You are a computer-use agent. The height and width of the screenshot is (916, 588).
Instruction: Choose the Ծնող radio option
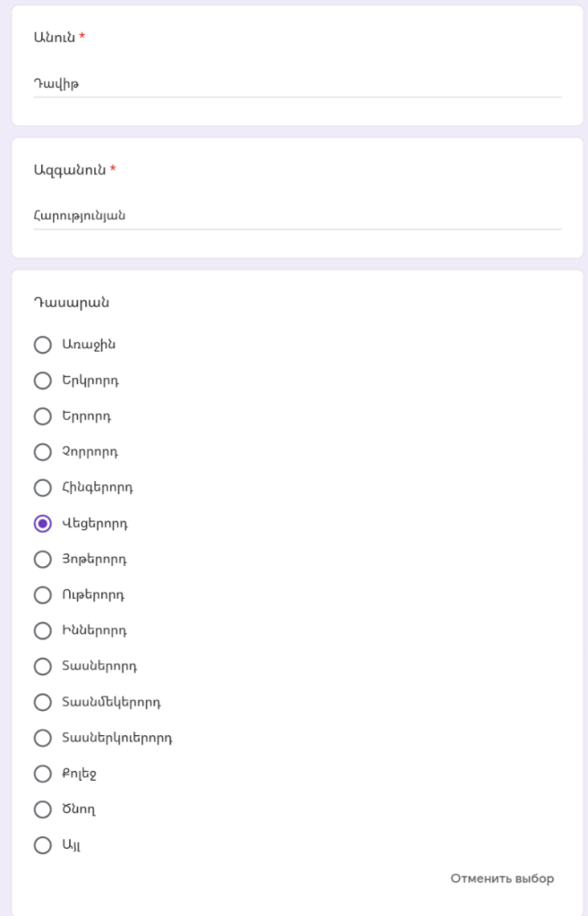[42, 809]
